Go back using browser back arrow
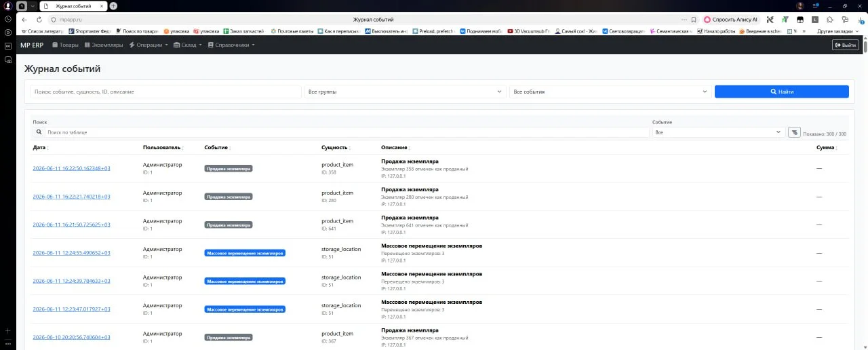 [x=25, y=20]
